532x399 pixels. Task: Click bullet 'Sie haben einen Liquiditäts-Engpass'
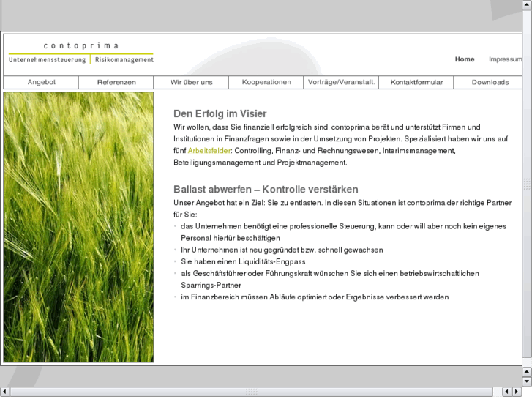click(243, 261)
